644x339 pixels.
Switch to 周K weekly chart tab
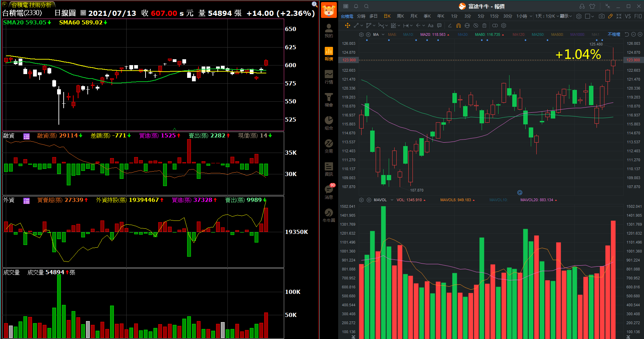point(400,16)
